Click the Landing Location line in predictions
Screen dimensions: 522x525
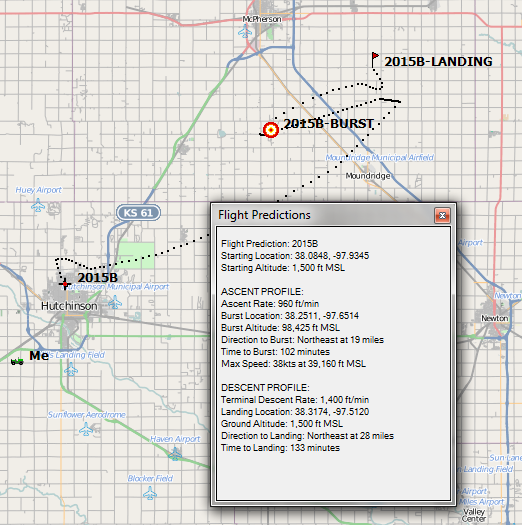(295, 411)
